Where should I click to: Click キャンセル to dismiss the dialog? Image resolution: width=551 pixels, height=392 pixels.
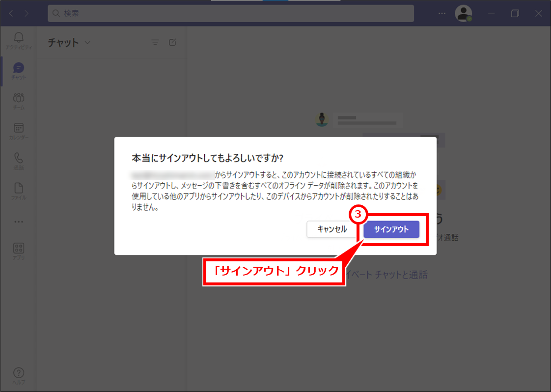(x=332, y=229)
